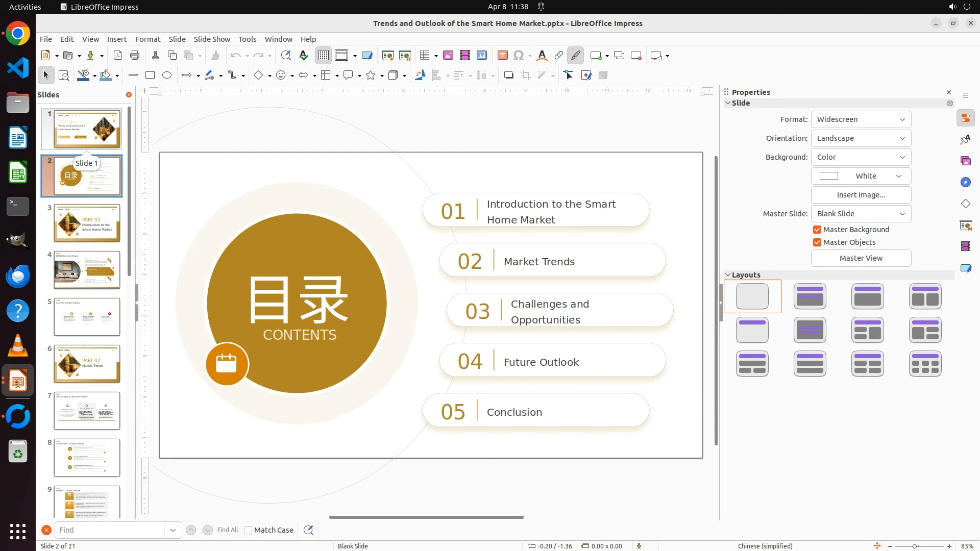Open the Format menu
This screenshot has width=980, height=551.
click(x=148, y=39)
